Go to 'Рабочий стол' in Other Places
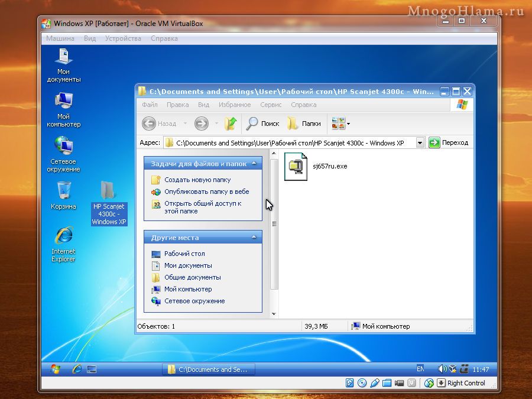This screenshot has height=399, width=532. [x=184, y=254]
